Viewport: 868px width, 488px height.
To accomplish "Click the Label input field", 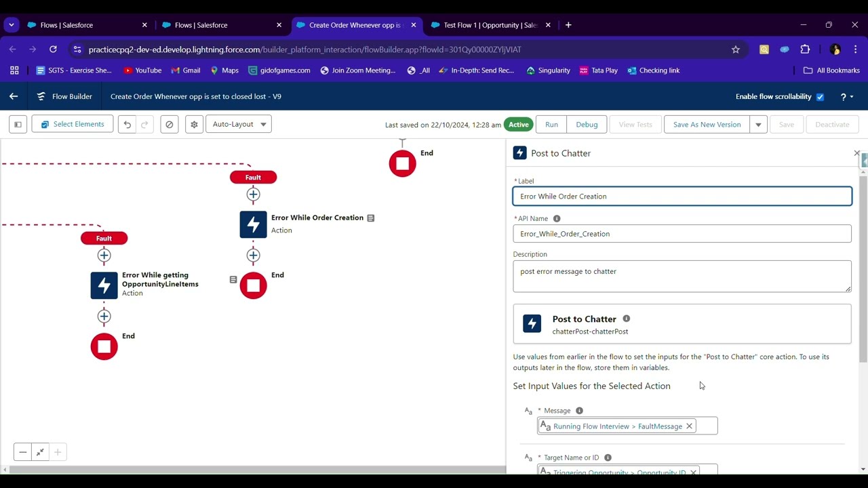I will click(x=682, y=197).
